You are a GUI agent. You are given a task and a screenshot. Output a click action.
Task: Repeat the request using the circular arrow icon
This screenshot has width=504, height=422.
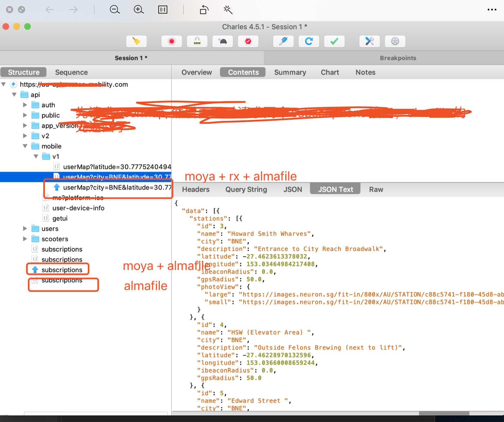(x=309, y=42)
